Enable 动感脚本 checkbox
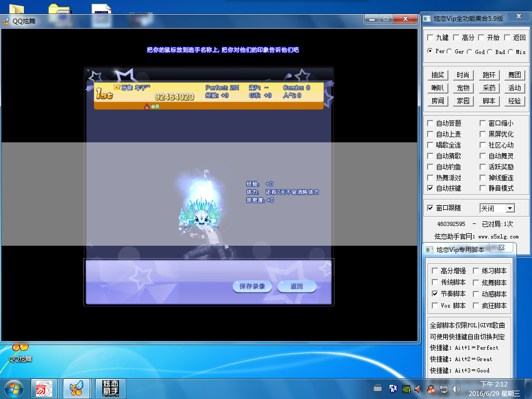Viewport: 532px width, 399px height. pos(476,294)
